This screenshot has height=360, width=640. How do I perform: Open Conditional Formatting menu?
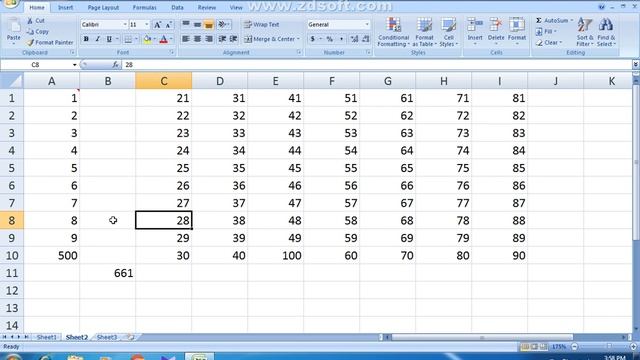coord(393,32)
